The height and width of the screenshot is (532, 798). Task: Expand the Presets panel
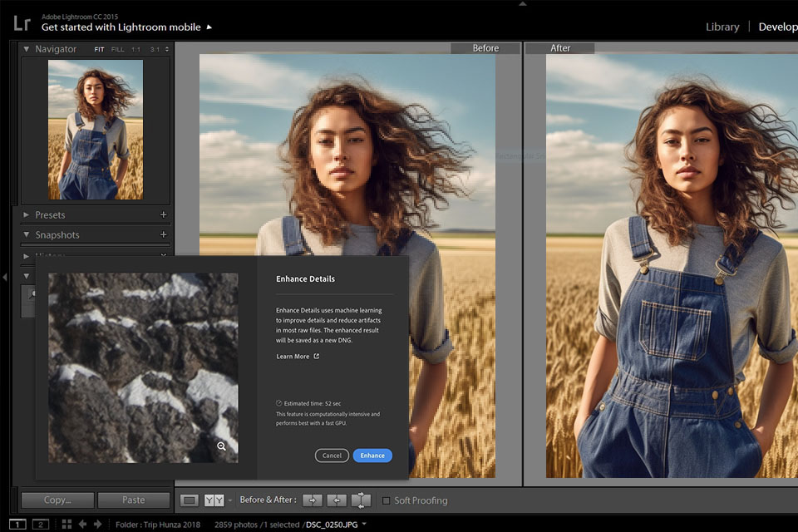(26, 214)
